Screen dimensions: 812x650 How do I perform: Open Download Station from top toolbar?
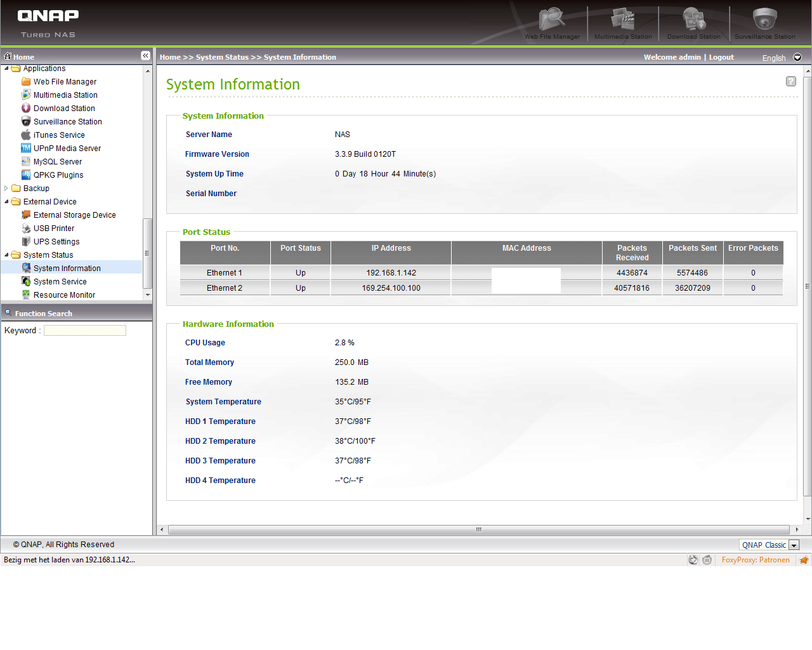(694, 23)
